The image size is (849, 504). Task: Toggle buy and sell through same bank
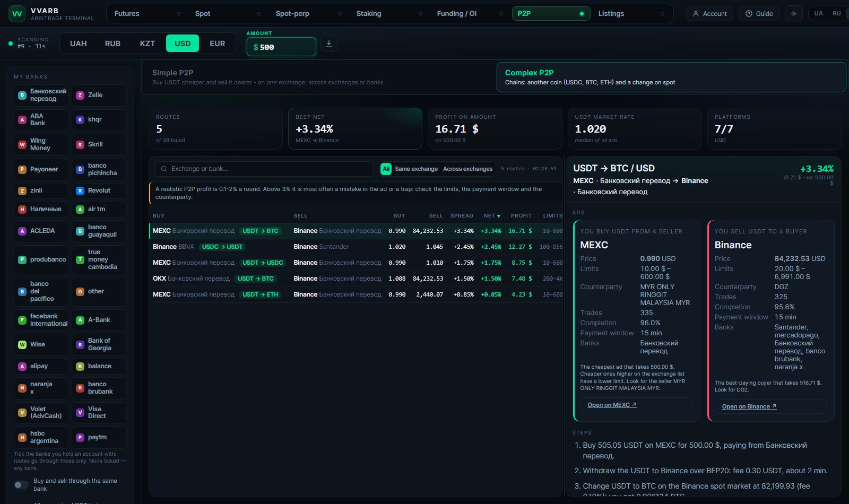21,485
